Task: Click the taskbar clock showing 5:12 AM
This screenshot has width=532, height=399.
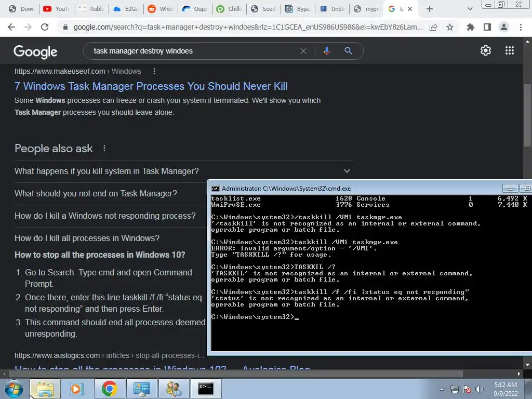Action: (x=506, y=389)
